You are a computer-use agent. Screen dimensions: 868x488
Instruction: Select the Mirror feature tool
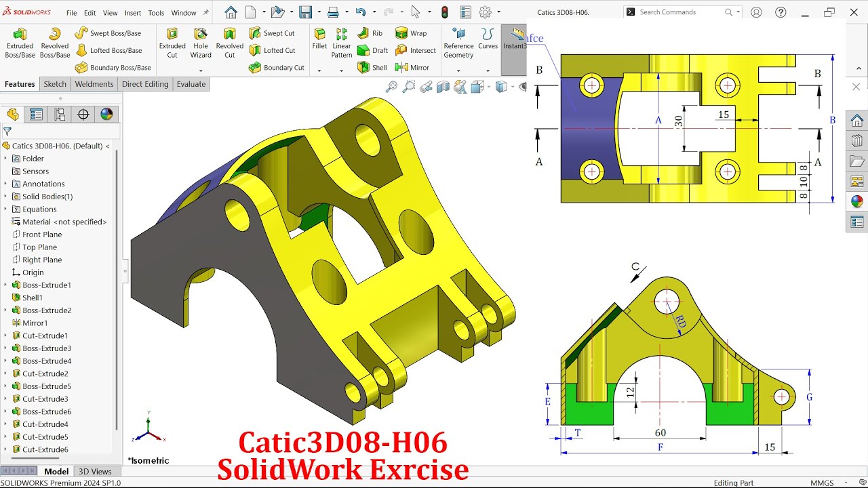click(412, 67)
